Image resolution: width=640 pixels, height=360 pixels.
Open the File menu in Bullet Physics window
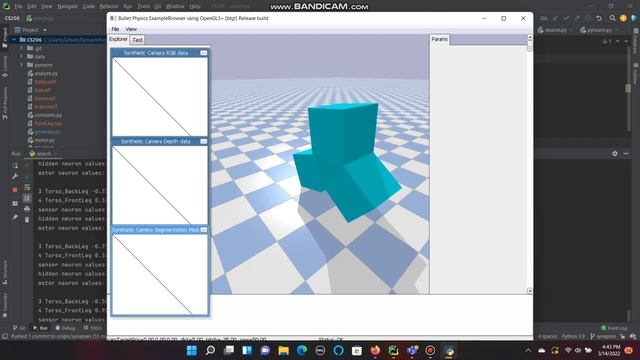(x=115, y=29)
